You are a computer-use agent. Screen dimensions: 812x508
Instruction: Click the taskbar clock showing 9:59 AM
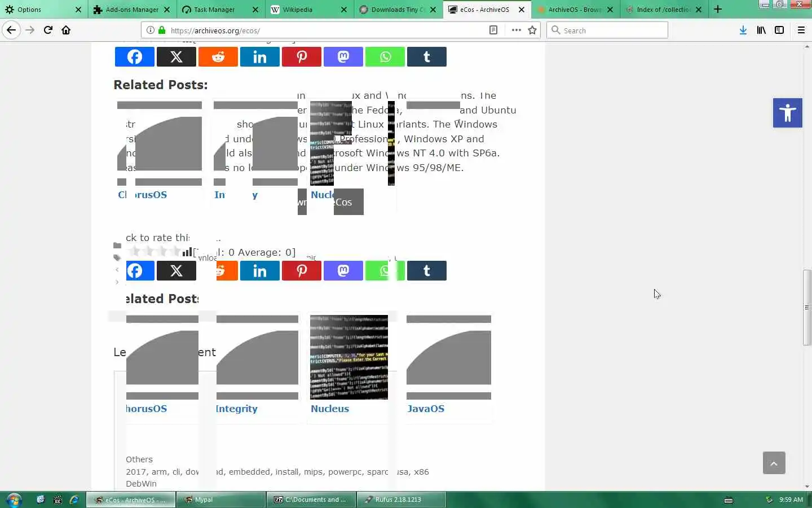pyautogui.click(x=791, y=500)
